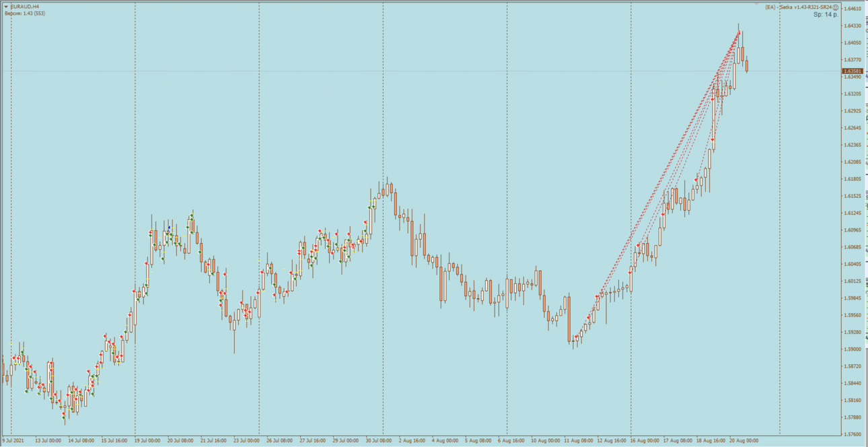Select the EURAUD,H4 chart title text
Viewport: 868px width, 447px height.
pos(25,7)
